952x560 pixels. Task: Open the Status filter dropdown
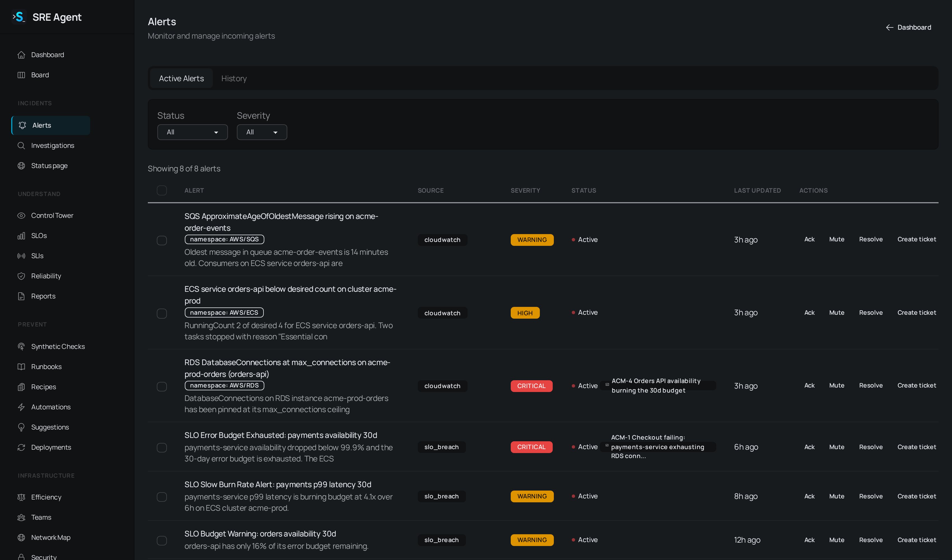[x=192, y=132]
